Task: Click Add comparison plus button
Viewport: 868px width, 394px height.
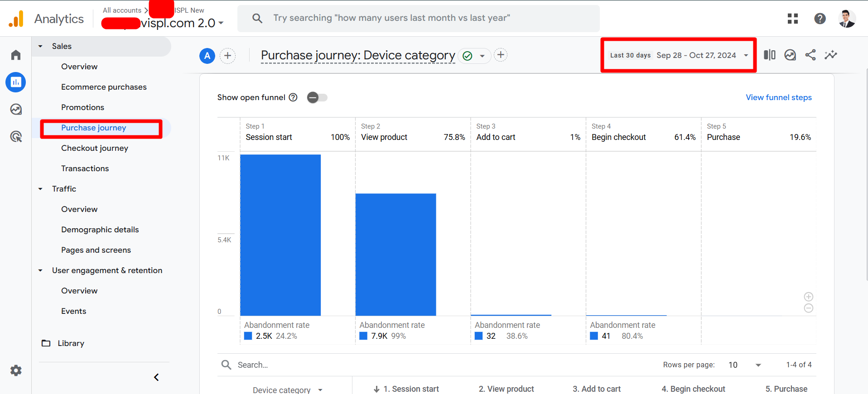Action: (x=227, y=56)
